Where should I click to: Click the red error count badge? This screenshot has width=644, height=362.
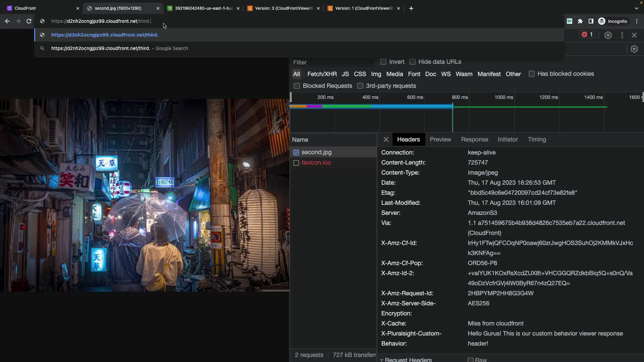point(587,35)
